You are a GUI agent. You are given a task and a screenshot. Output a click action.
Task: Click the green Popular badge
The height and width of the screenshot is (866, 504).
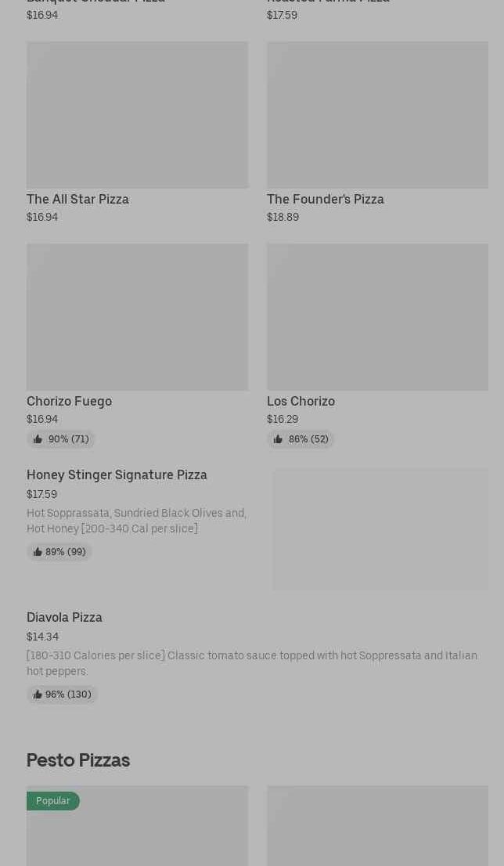point(53,801)
